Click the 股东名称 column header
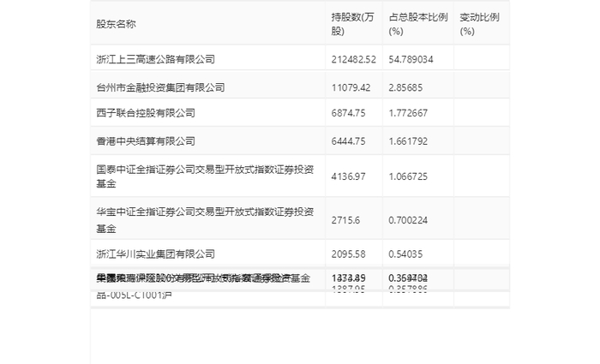Screen dimensions: 600x364 tap(116, 24)
